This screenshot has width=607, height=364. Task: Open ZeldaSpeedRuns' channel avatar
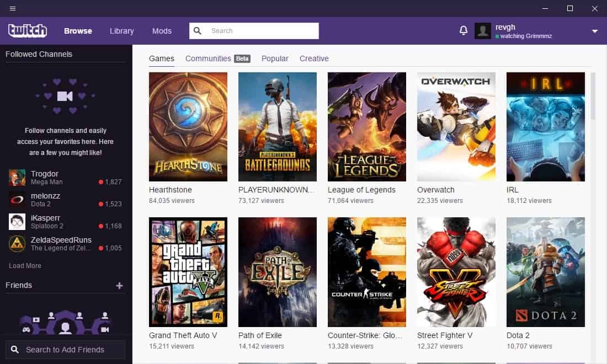pyautogui.click(x=17, y=244)
